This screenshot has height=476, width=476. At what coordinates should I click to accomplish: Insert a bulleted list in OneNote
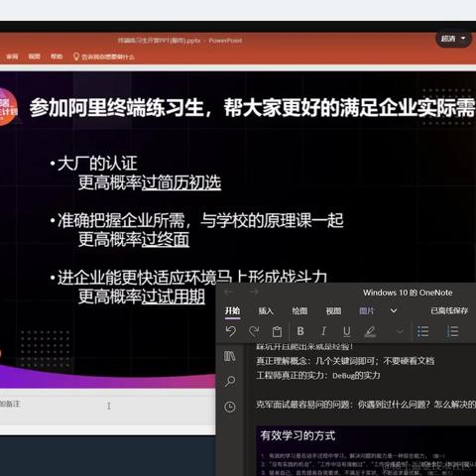pyautogui.click(x=422, y=331)
